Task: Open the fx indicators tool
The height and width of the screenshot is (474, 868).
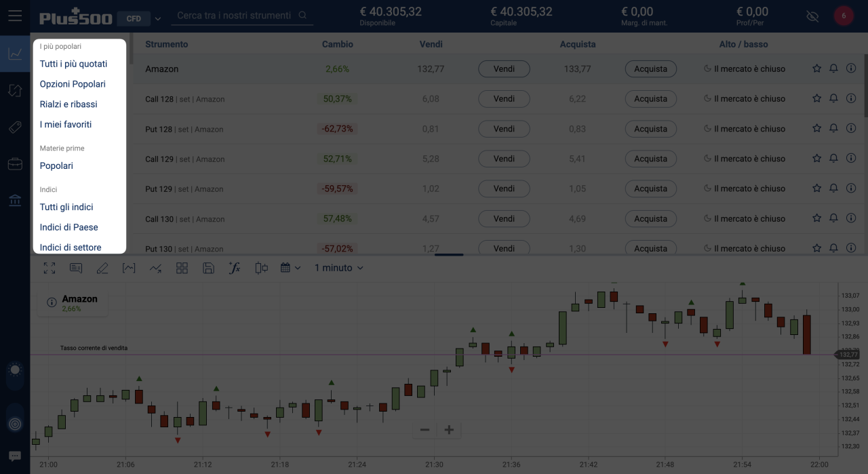Action: [x=235, y=268]
